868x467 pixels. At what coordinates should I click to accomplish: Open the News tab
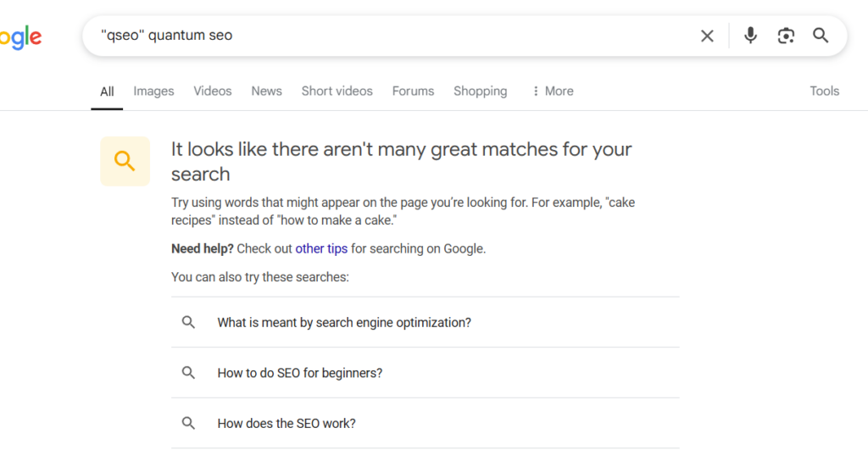266,92
